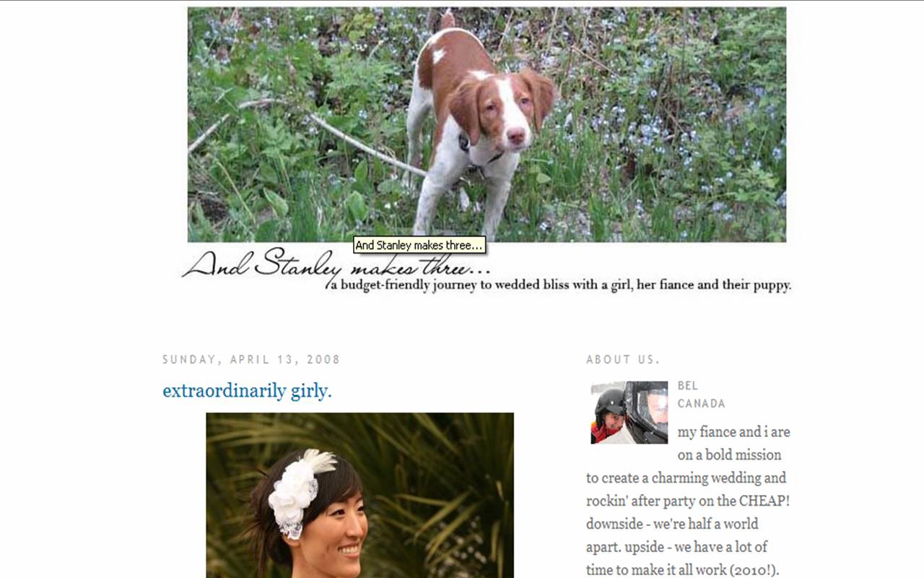
Task: Click the puppy's pink nose in the banner
Action: [x=515, y=135]
